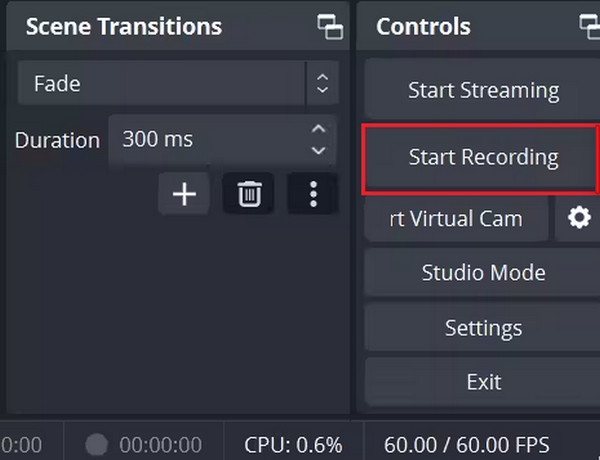Click the Exit button
Screen dimensions: 600x460
tap(483, 382)
